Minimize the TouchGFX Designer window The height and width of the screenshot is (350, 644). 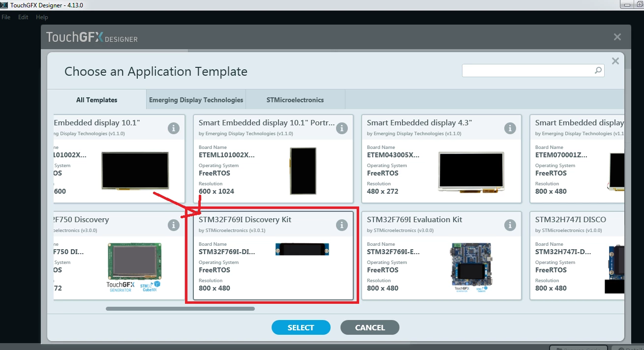click(627, 5)
